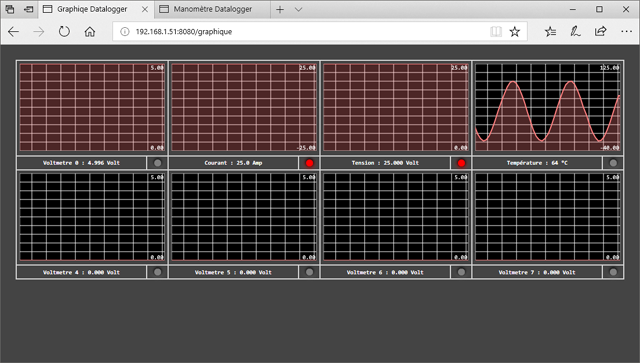Switch to the Graphiqe Datalogger tab

pyautogui.click(x=92, y=9)
